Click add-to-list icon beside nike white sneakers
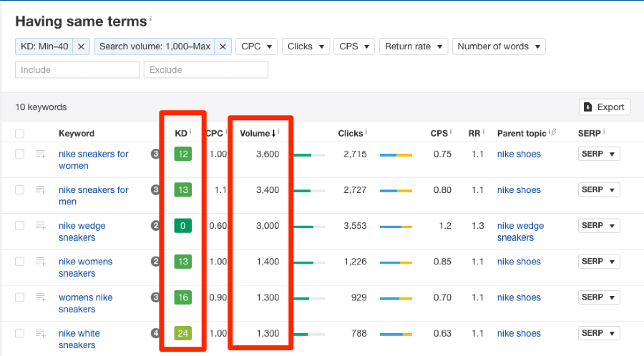This screenshot has width=644, height=356. (x=41, y=333)
